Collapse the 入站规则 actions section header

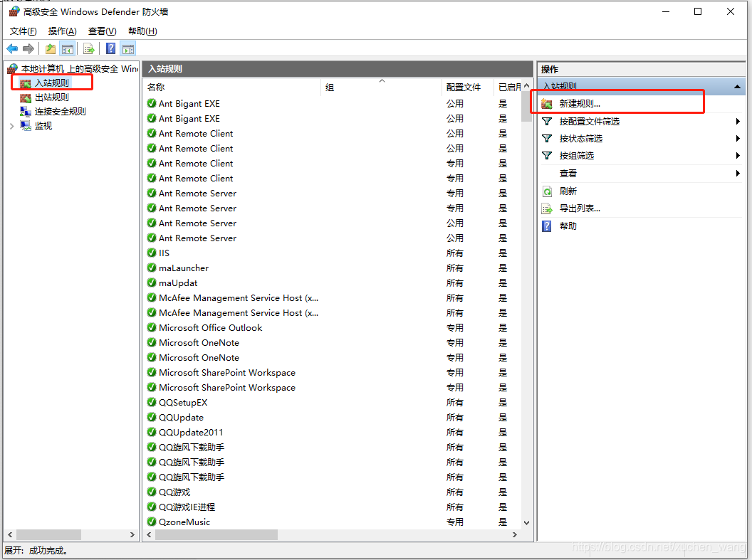[737, 87]
